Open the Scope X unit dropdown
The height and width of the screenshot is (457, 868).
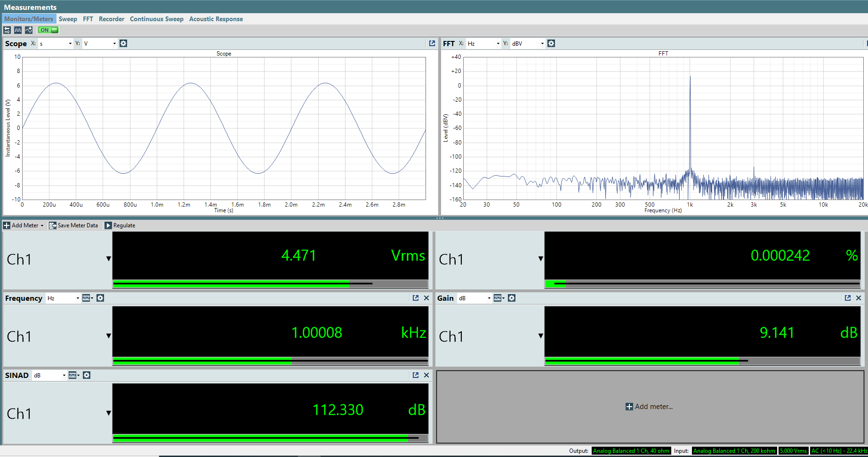coord(56,43)
